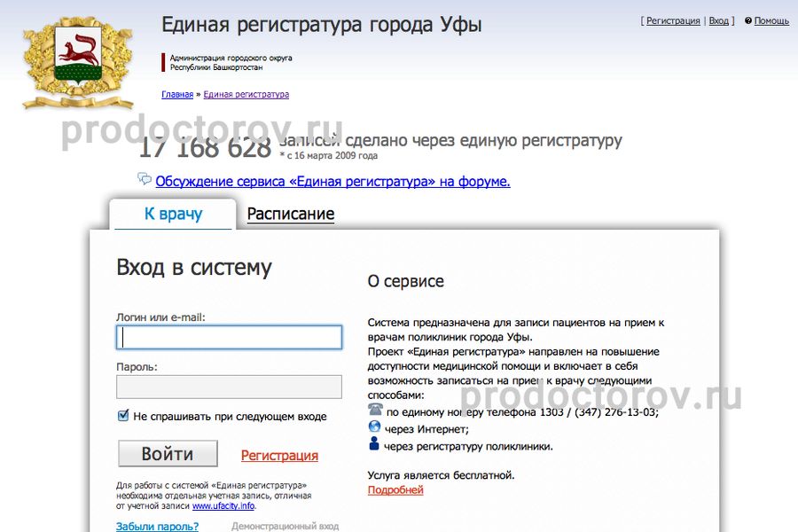Click the question mark help icon
This screenshot has width=798, height=532.
[748, 21]
